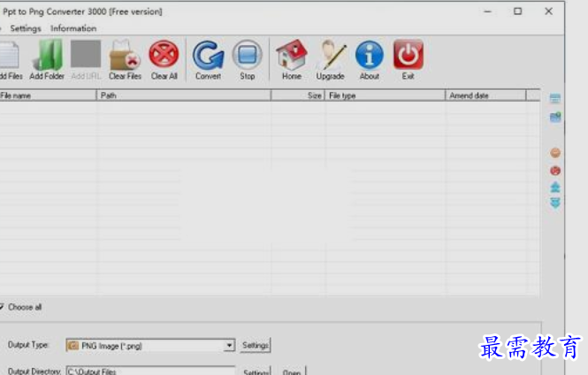Expand the Output Type dropdown arrow

tap(229, 345)
